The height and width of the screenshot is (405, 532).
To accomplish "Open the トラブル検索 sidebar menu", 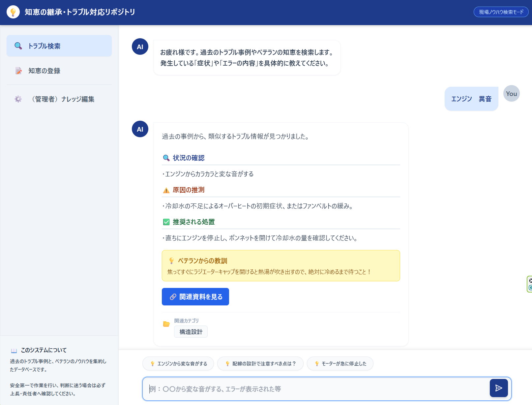I will coord(59,46).
